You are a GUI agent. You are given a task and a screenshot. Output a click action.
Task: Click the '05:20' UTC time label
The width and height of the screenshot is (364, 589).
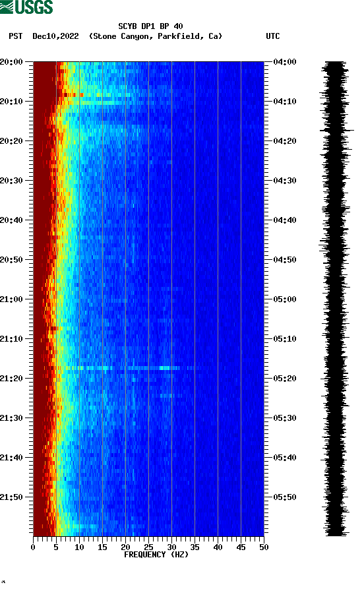pyautogui.click(x=285, y=379)
